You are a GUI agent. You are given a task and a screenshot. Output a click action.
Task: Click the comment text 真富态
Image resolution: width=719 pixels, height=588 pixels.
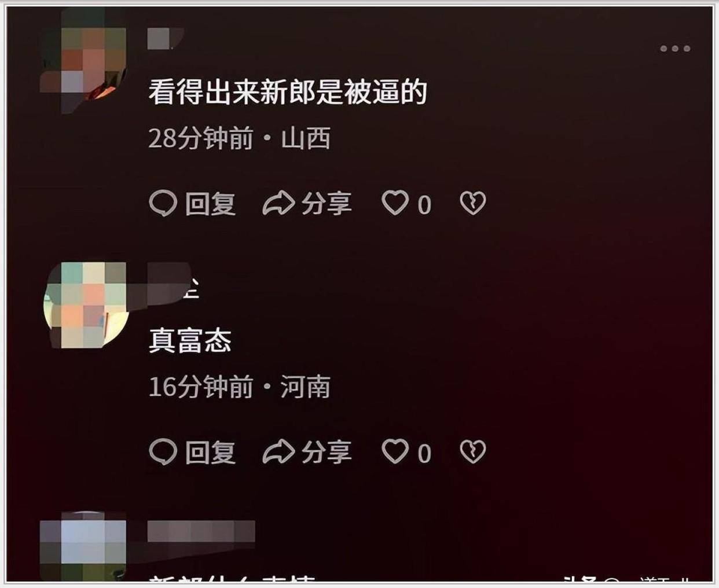pyautogui.click(x=190, y=340)
